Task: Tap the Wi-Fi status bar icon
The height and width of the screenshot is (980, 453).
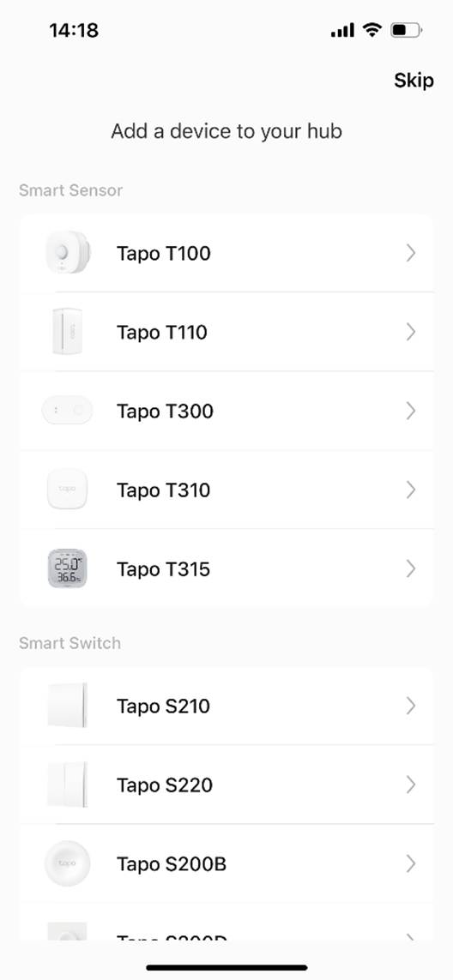Action: (x=373, y=29)
